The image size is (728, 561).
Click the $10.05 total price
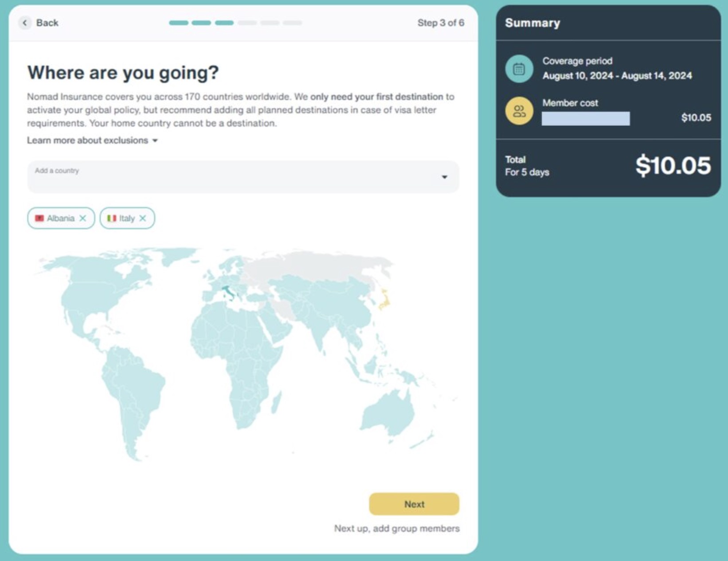point(673,166)
